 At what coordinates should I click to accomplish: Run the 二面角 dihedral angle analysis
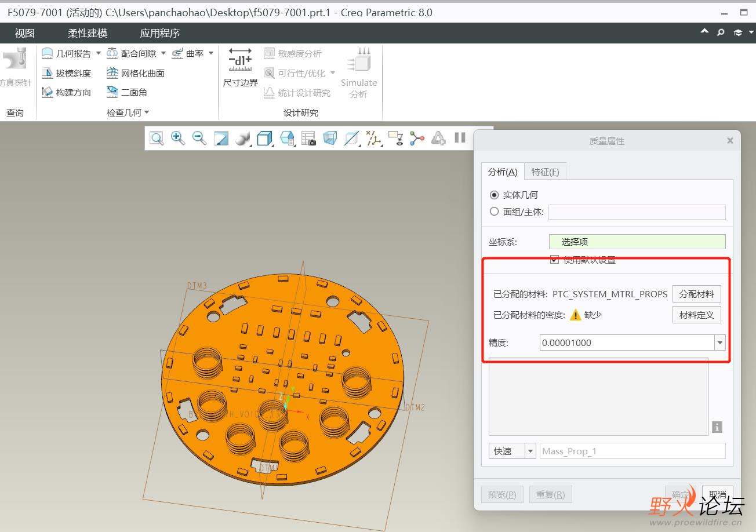[x=127, y=92]
